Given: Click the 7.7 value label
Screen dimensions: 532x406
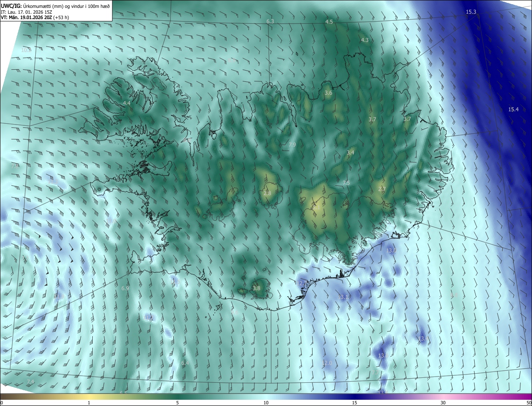Looking at the screenshot, I should [x=375, y=373].
